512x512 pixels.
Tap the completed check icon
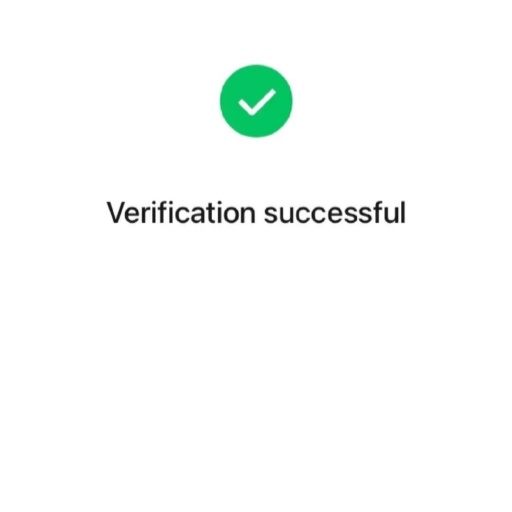pyautogui.click(x=256, y=101)
